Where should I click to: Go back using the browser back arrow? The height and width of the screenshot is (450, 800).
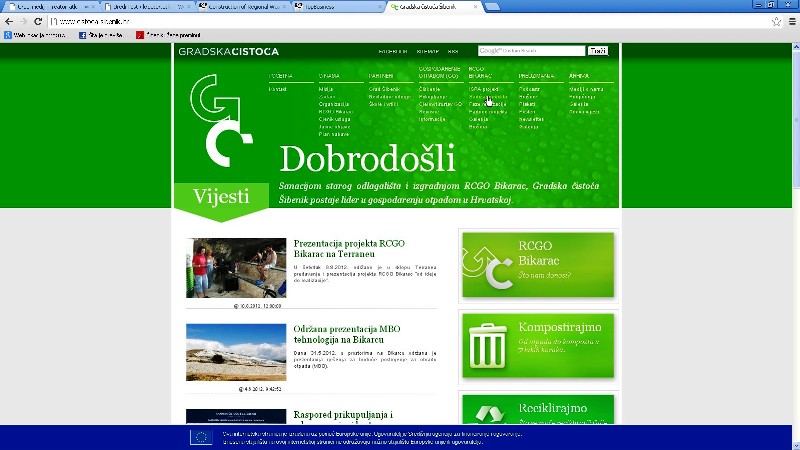click(x=9, y=21)
